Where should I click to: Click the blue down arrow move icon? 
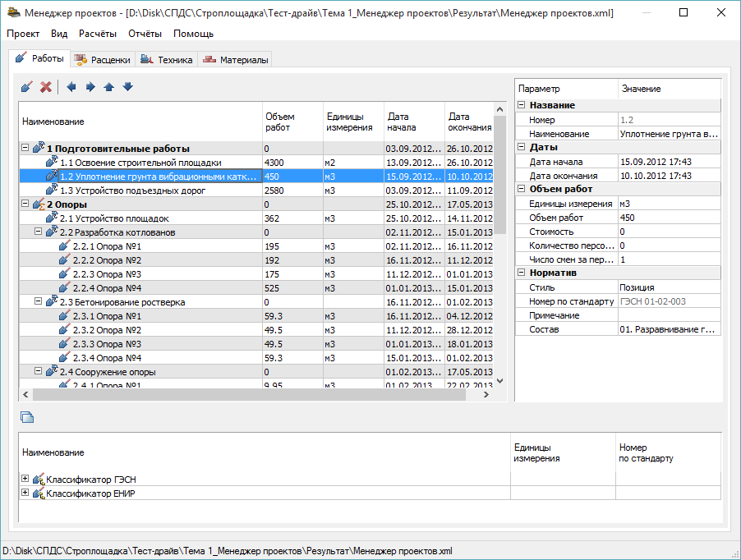coord(127,87)
